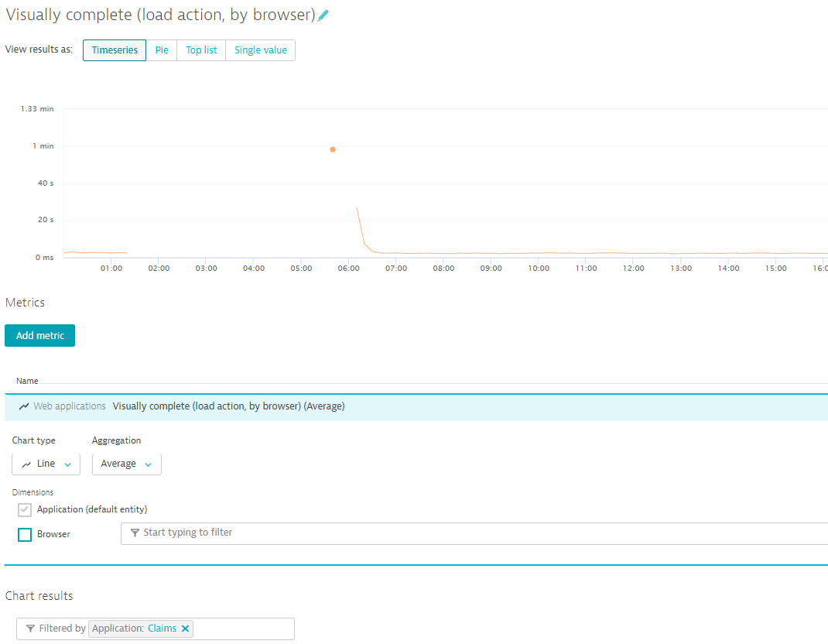Open the Aggregation Average dropdown
The width and height of the screenshot is (828, 644).
click(127, 464)
